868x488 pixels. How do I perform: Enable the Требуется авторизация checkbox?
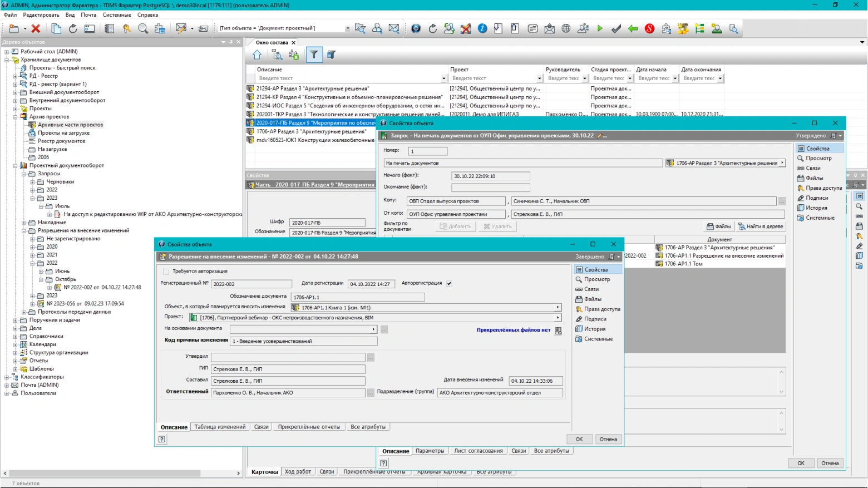[x=166, y=272]
